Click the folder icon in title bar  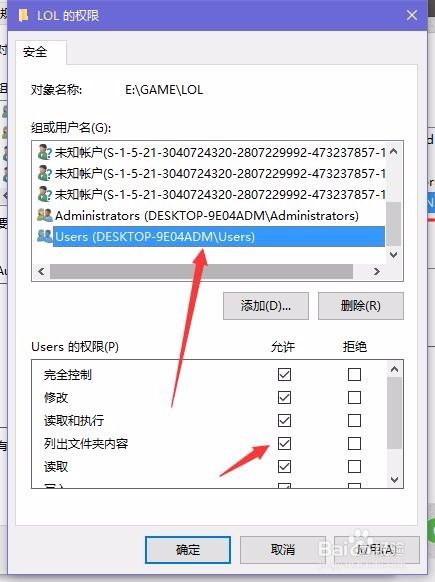coord(23,15)
